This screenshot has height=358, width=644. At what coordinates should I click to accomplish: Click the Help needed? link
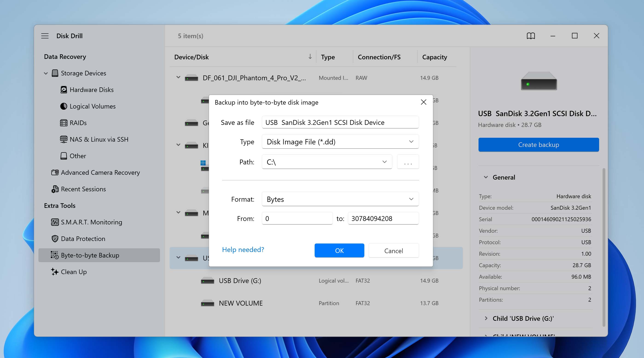pos(243,249)
